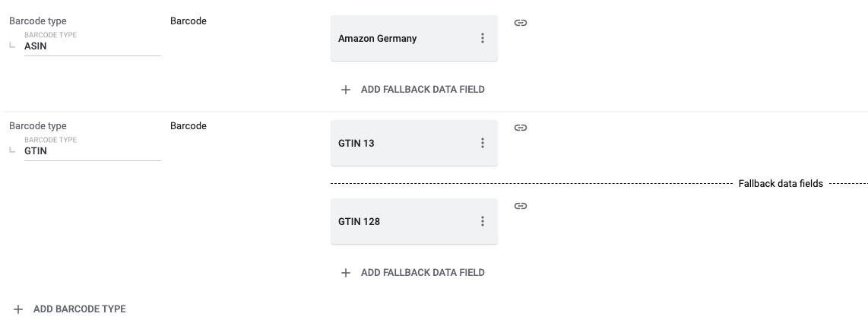Click the plus icon under Amazon Germany
Image resolution: width=868 pixels, height=323 pixels.
[345, 90]
